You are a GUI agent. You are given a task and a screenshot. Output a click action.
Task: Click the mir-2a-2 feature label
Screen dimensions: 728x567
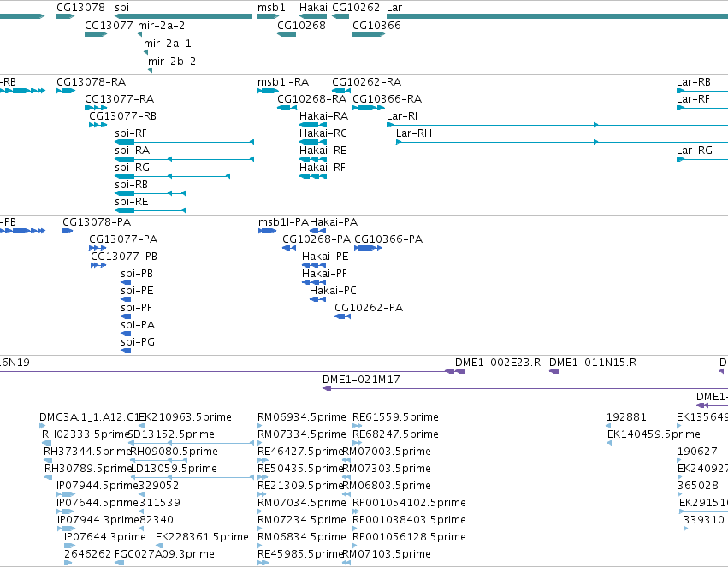[x=161, y=25]
